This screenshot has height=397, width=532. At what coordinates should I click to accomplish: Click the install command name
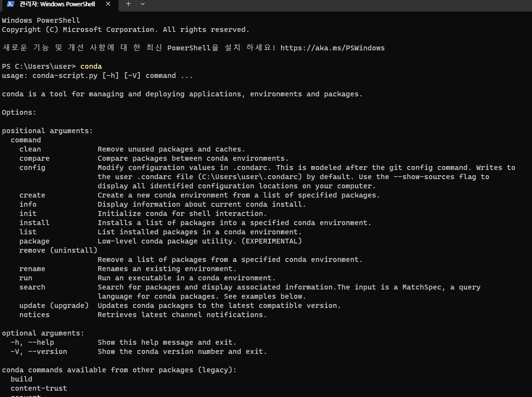click(x=34, y=222)
